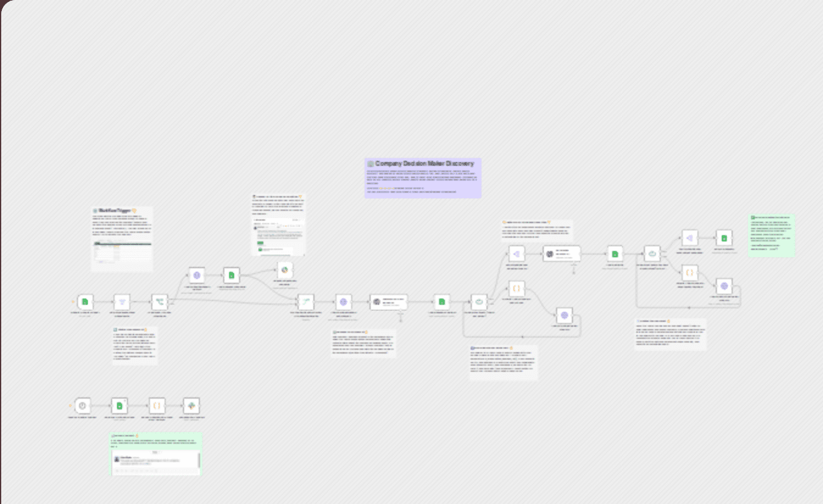
Task: Select the second loop node near the right side
Action: pos(652,254)
